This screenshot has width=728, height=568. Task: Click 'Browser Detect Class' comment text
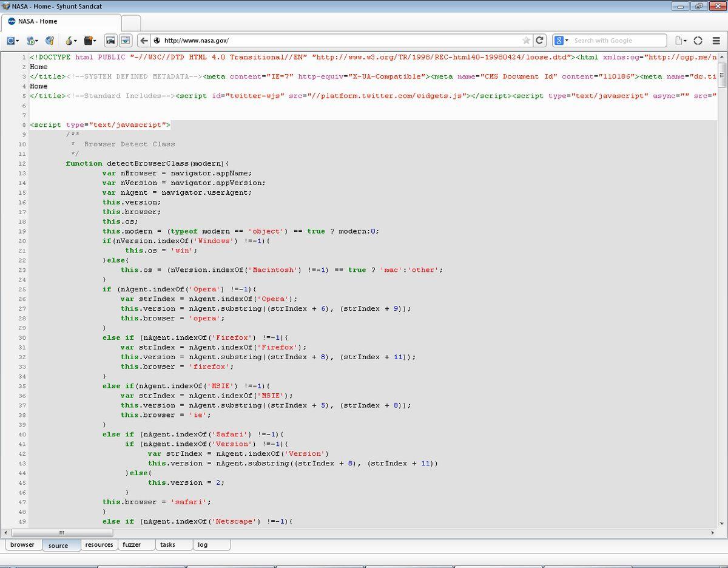(x=129, y=144)
